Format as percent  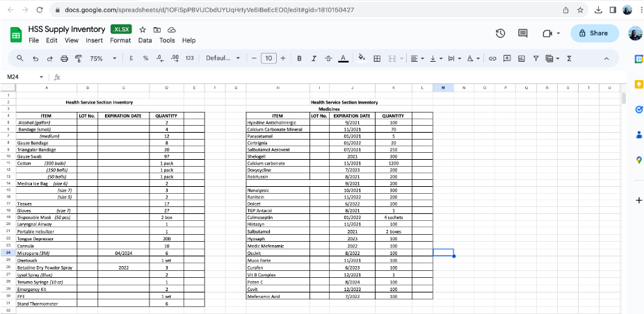pos(145,58)
